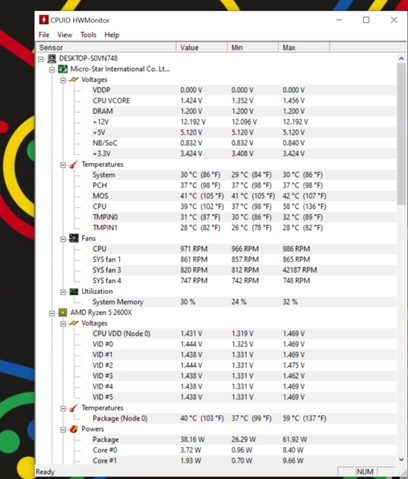The height and width of the screenshot is (479, 408).
Task: Open the View menu
Action: [x=65, y=35]
